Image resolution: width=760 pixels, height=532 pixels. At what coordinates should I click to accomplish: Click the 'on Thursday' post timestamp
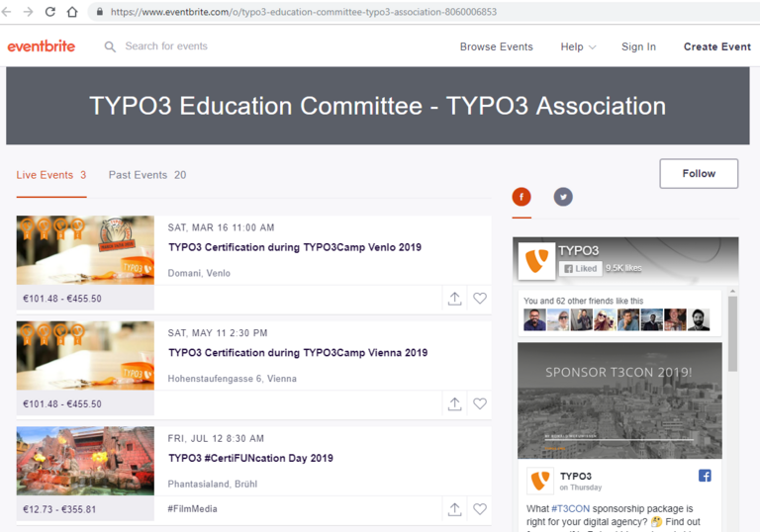tap(580, 488)
